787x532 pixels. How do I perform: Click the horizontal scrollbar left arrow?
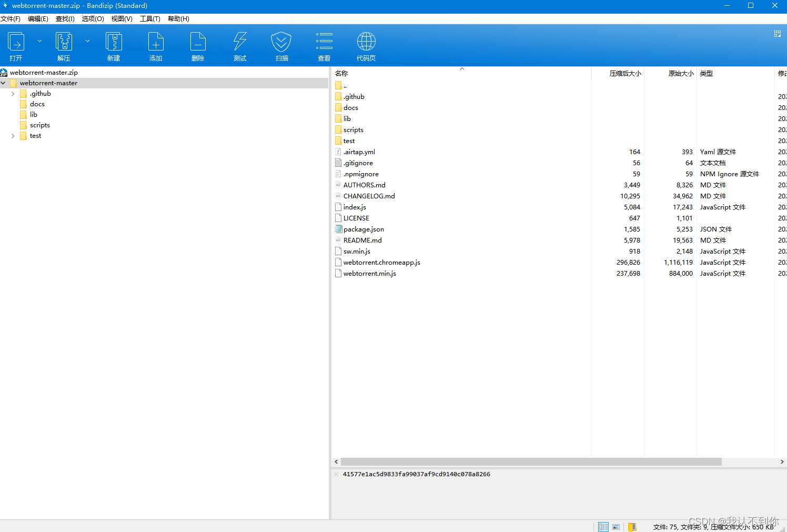tap(337, 462)
